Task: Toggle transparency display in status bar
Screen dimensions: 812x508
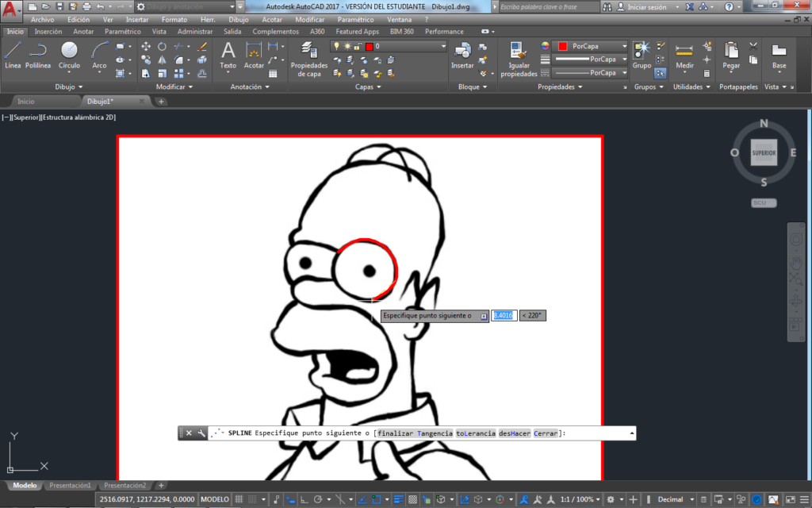Action: pyautogui.click(x=412, y=500)
